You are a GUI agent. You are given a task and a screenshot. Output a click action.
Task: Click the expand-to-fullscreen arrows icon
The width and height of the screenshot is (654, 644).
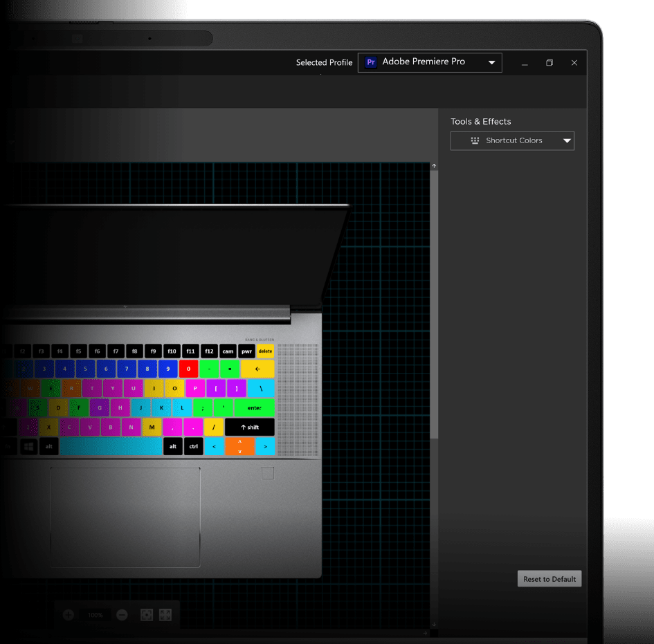tap(165, 614)
